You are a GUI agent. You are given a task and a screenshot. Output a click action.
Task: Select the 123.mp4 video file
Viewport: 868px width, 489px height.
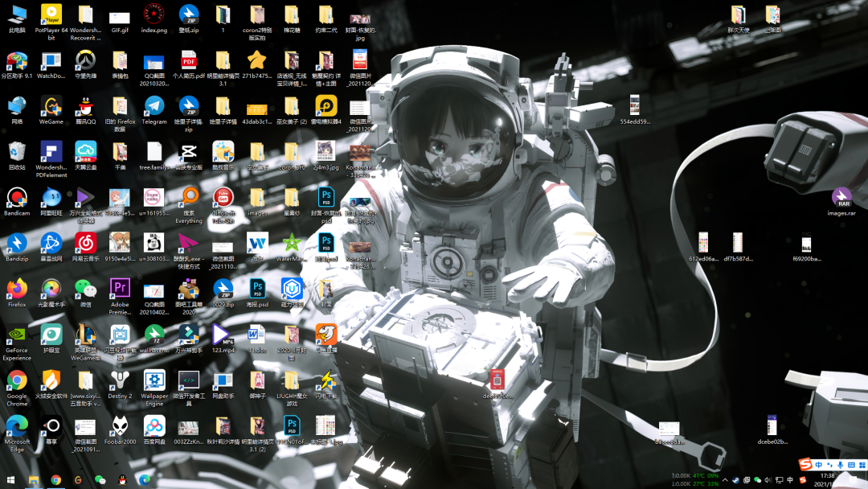pos(223,339)
